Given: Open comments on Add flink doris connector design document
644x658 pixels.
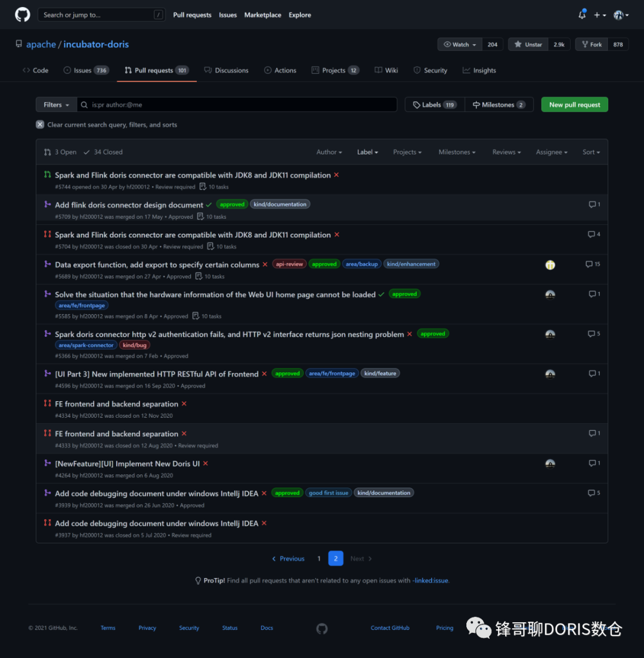Looking at the screenshot, I should [594, 204].
